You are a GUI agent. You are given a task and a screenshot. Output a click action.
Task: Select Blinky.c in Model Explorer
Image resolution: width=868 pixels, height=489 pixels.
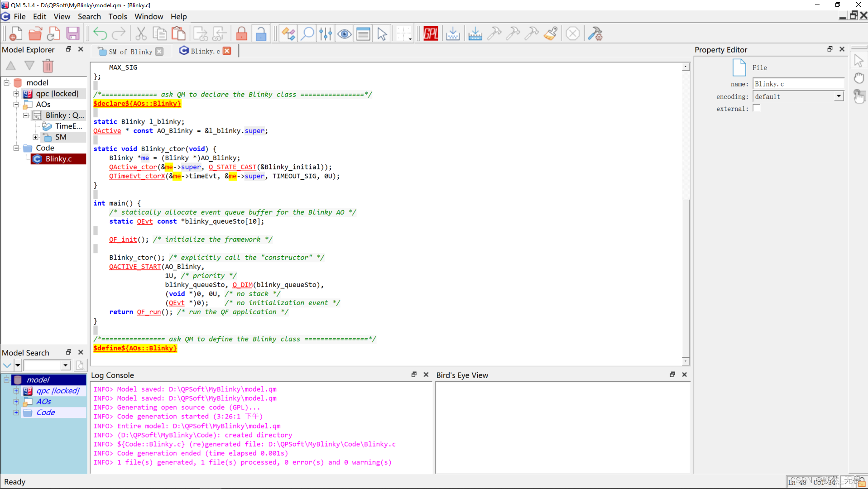click(x=58, y=159)
